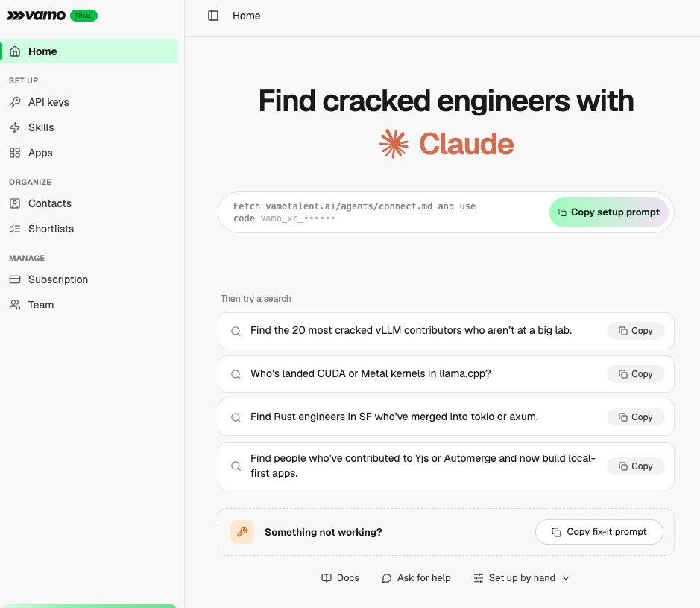Click the Team people icon
This screenshot has width=700, height=608.
15,305
